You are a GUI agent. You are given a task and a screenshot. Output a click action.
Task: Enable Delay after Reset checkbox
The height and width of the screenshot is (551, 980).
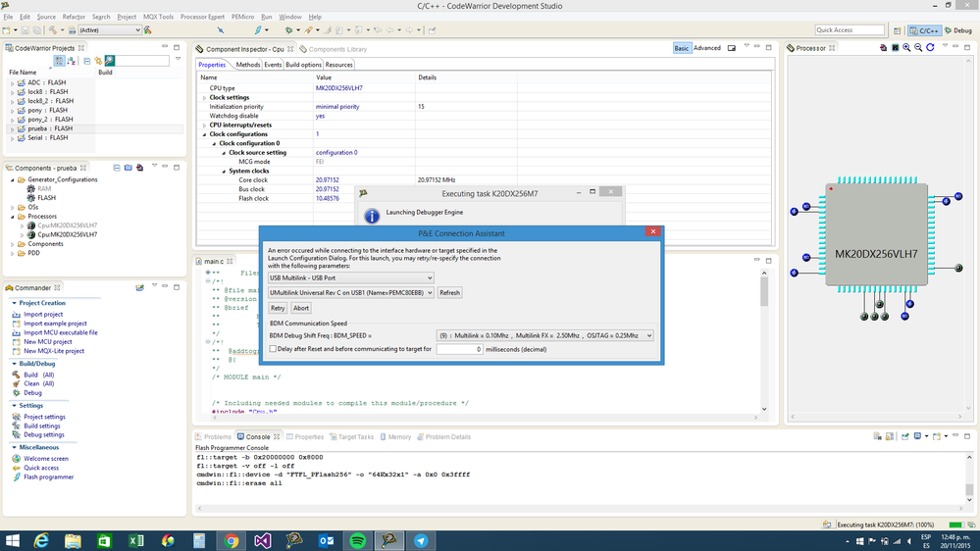coord(273,349)
